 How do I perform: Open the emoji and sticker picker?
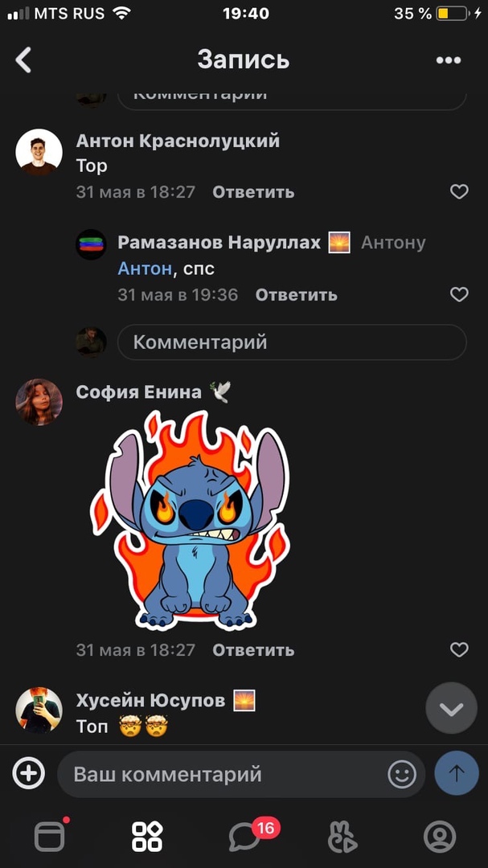pyautogui.click(x=402, y=774)
